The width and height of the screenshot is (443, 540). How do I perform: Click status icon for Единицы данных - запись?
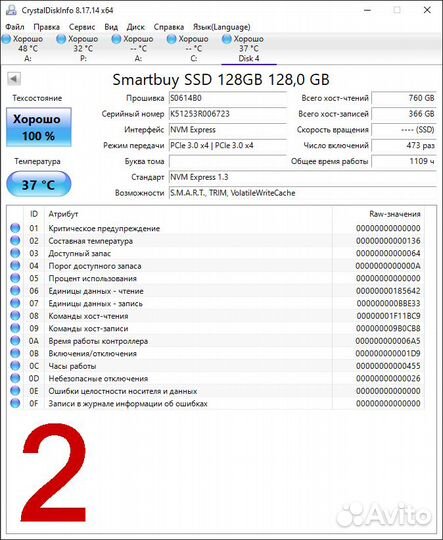(15, 303)
